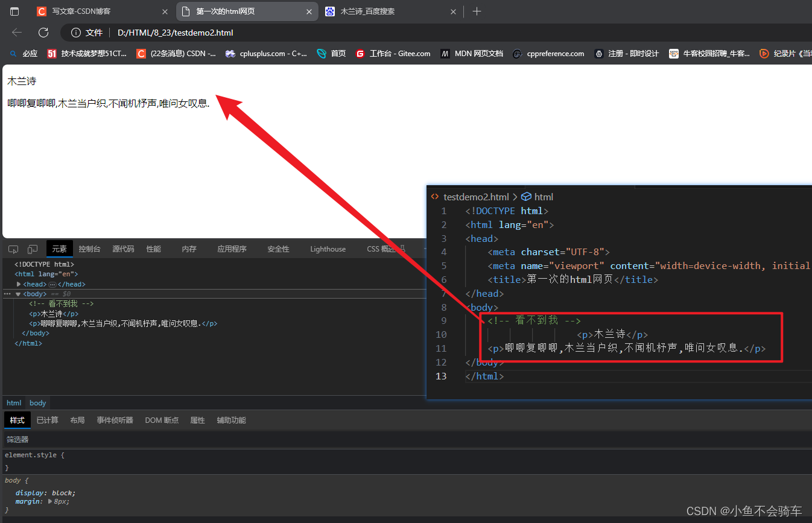Open the 工作台 - Gitee.com bookmark
The width and height of the screenshot is (812, 523).
click(393, 54)
